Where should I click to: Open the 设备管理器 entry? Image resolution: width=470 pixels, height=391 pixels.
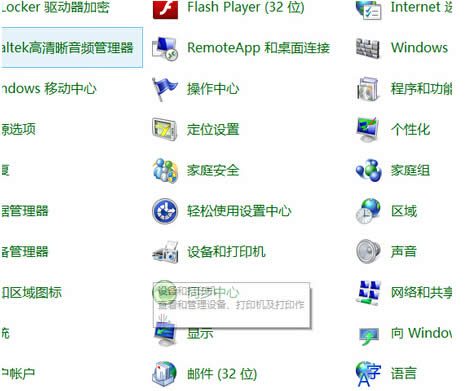tap(24, 252)
